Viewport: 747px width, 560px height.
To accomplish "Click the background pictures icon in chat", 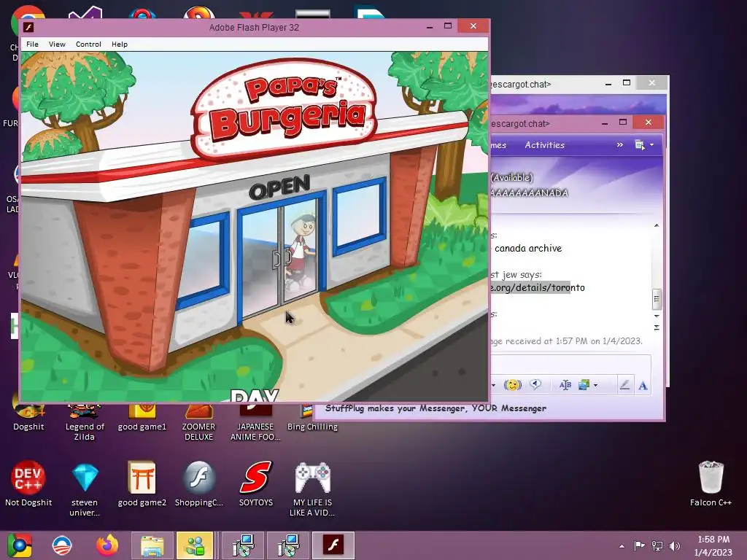I will [x=584, y=385].
